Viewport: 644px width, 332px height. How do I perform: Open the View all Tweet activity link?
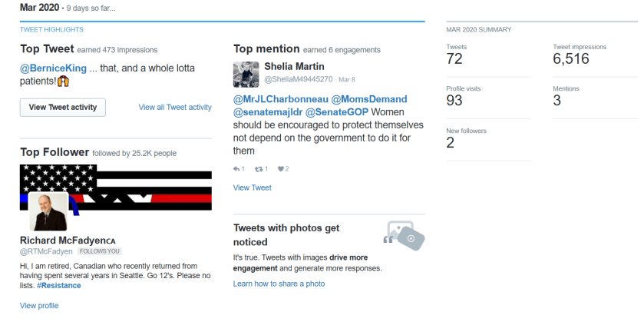click(x=175, y=108)
